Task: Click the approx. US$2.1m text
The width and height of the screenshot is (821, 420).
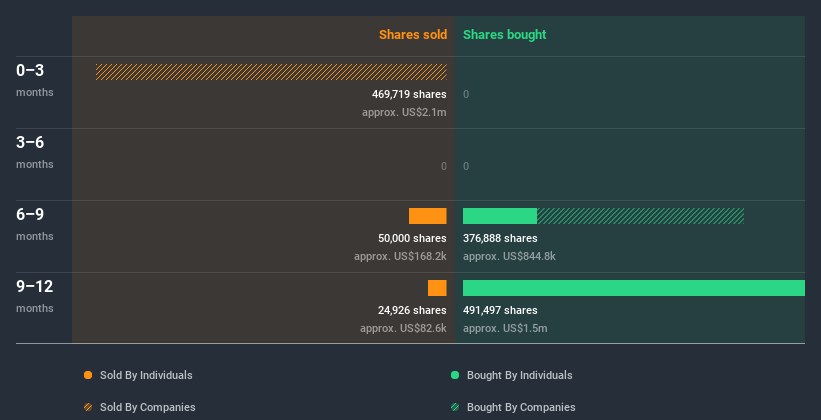Action: tap(404, 112)
